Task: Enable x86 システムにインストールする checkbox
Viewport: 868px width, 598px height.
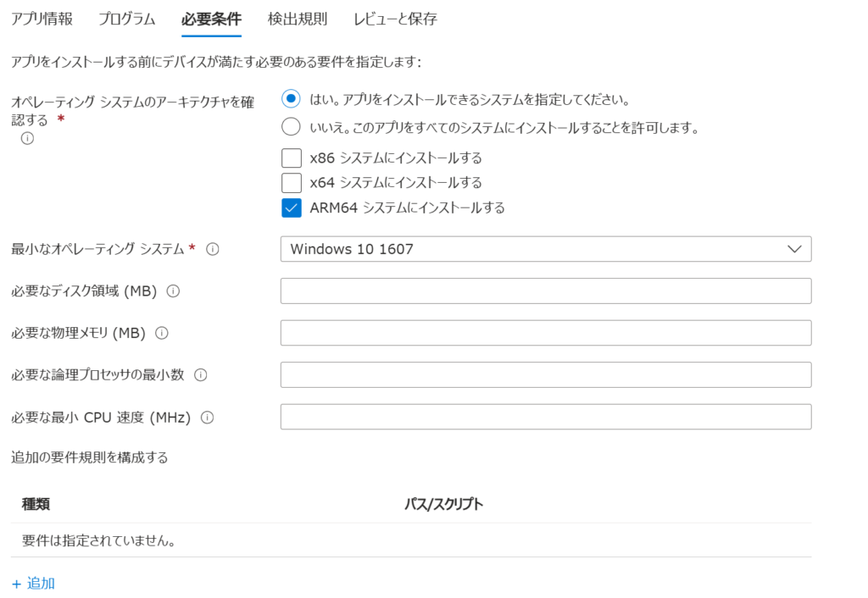Action: coord(292,158)
